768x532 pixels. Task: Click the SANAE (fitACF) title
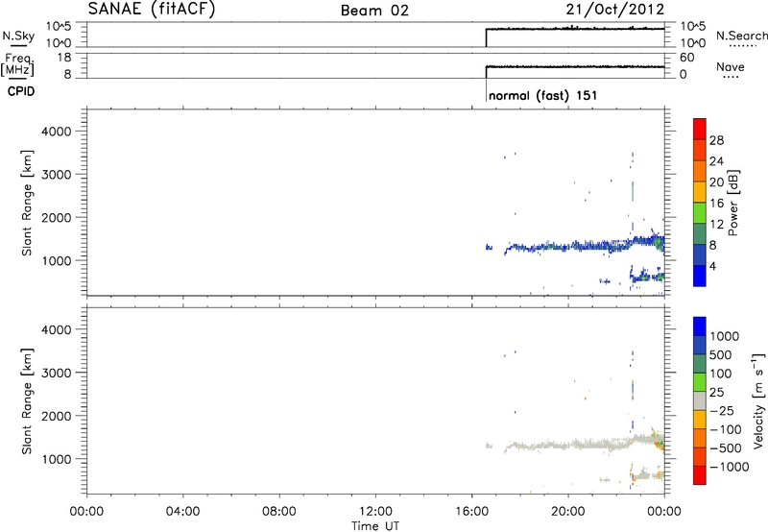(152, 10)
